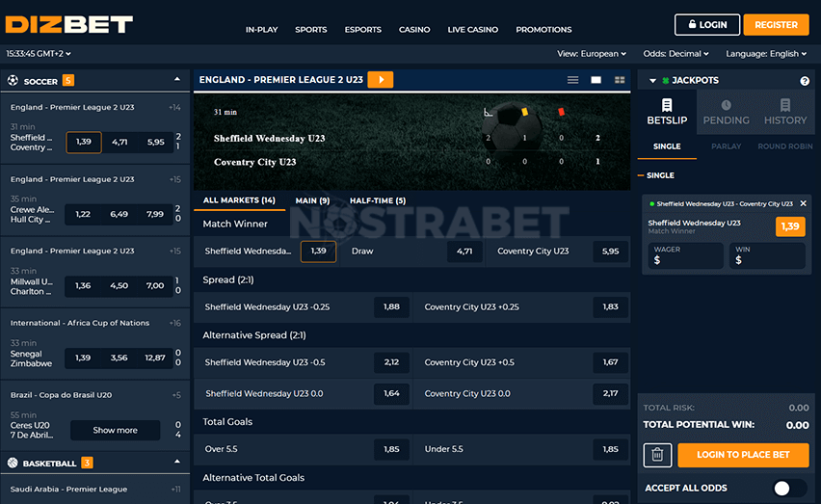Pick Sheffield Wednesday U23 0.0 odds 1,64
Image resolution: width=821 pixels, height=504 pixels.
point(391,393)
